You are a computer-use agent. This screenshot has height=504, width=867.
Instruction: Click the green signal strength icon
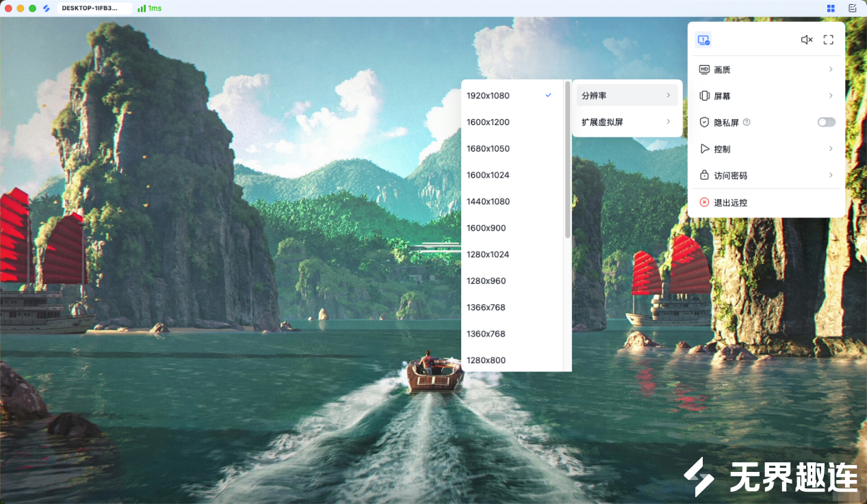(142, 8)
